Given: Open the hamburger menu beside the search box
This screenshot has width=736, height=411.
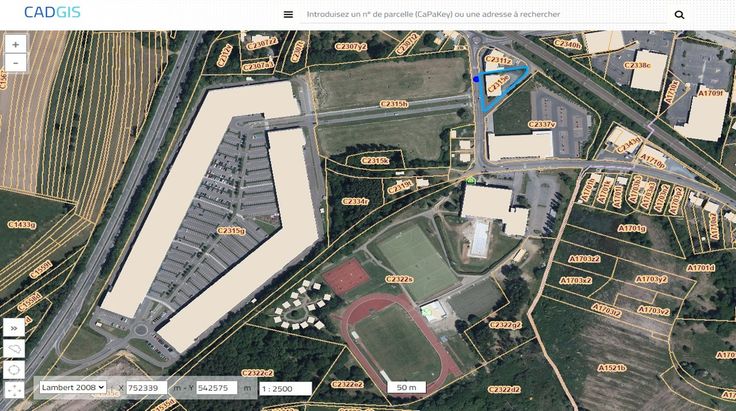Looking at the screenshot, I should pos(288,15).
